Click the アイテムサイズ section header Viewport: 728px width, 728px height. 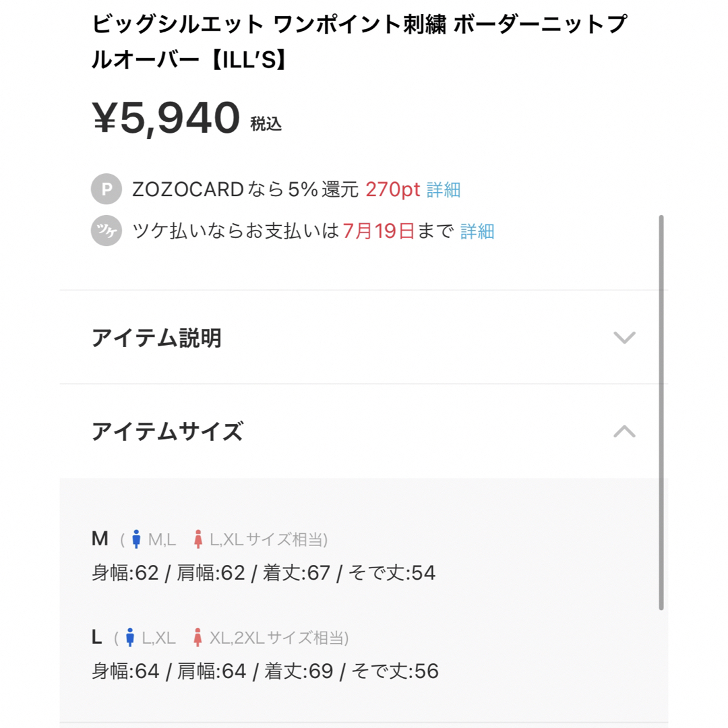[x=363, y=431]
